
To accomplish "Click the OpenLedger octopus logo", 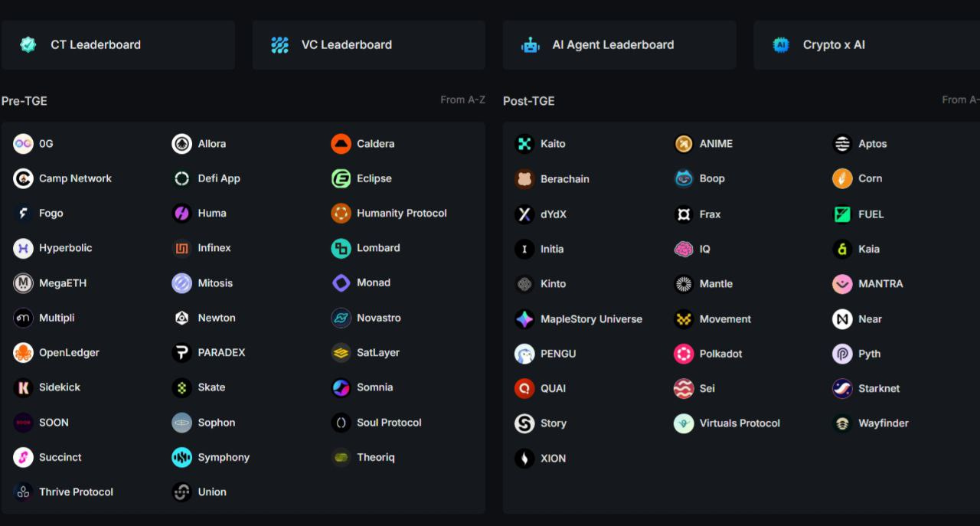I will (23, 353).
